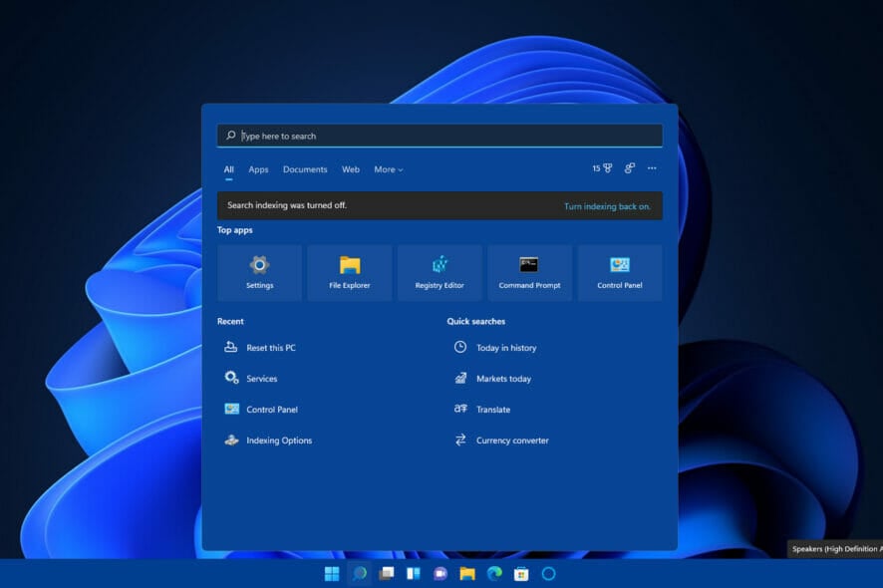
Task: Open the Registry Editor app
Action: (x=440, y=272)
